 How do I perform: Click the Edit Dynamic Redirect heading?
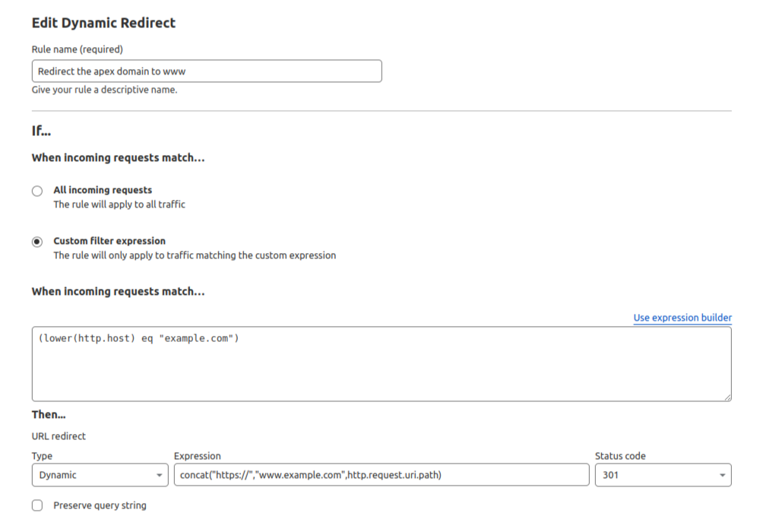(103, 23)
